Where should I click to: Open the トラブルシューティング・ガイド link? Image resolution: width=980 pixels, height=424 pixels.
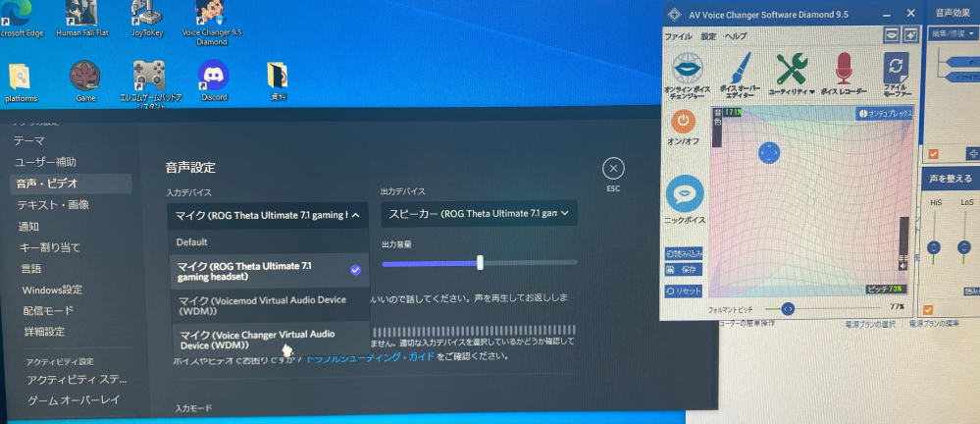(370, 357)
